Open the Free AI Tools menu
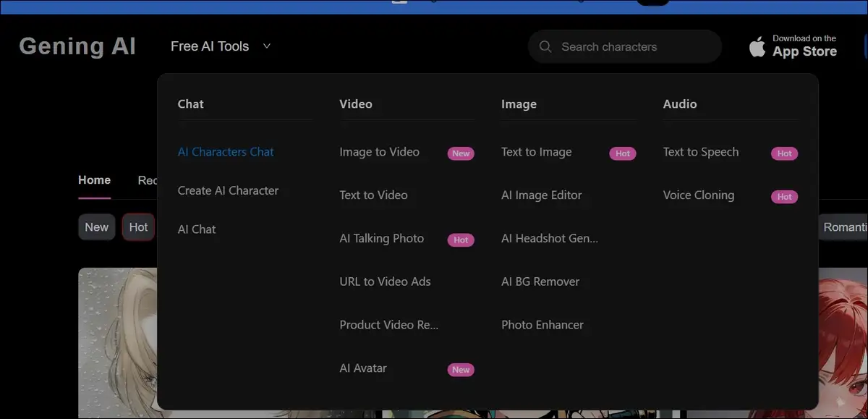The image size is (868, 419). tap(221, 46)
